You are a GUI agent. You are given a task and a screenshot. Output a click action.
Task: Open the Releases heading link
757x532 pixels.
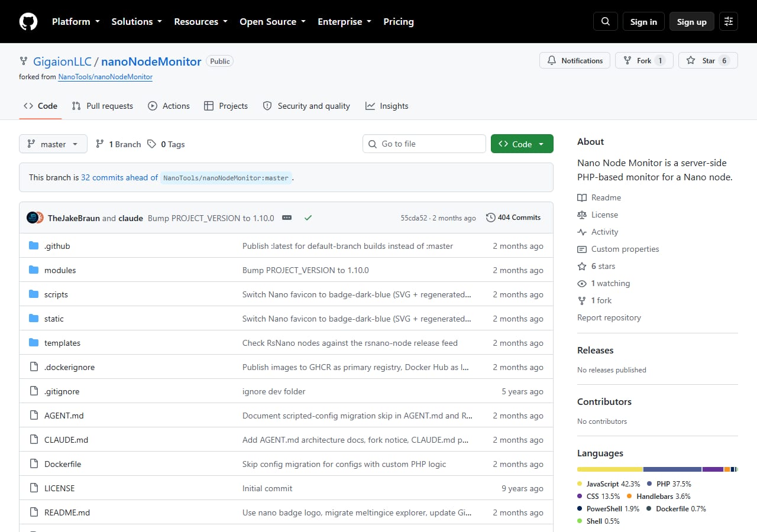596,350
